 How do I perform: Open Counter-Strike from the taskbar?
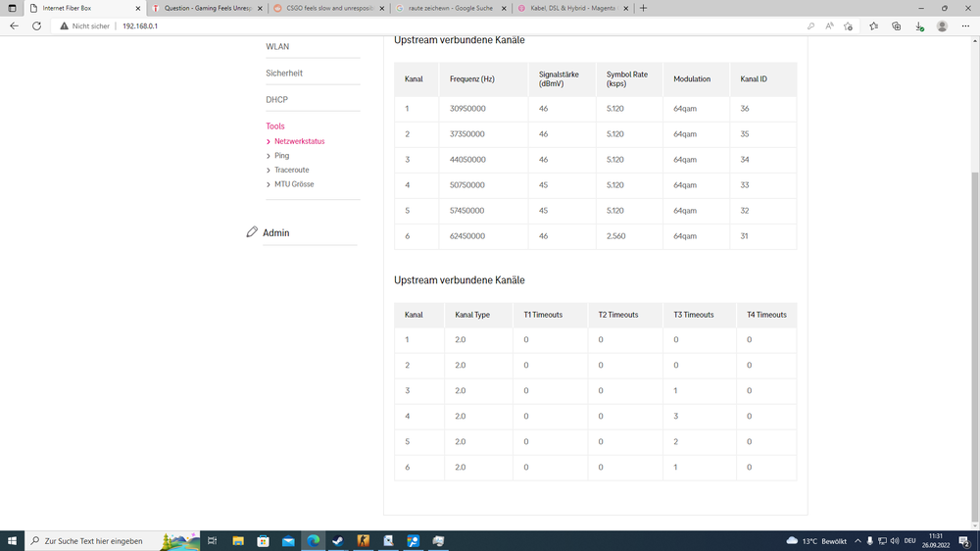coord(364,541)
